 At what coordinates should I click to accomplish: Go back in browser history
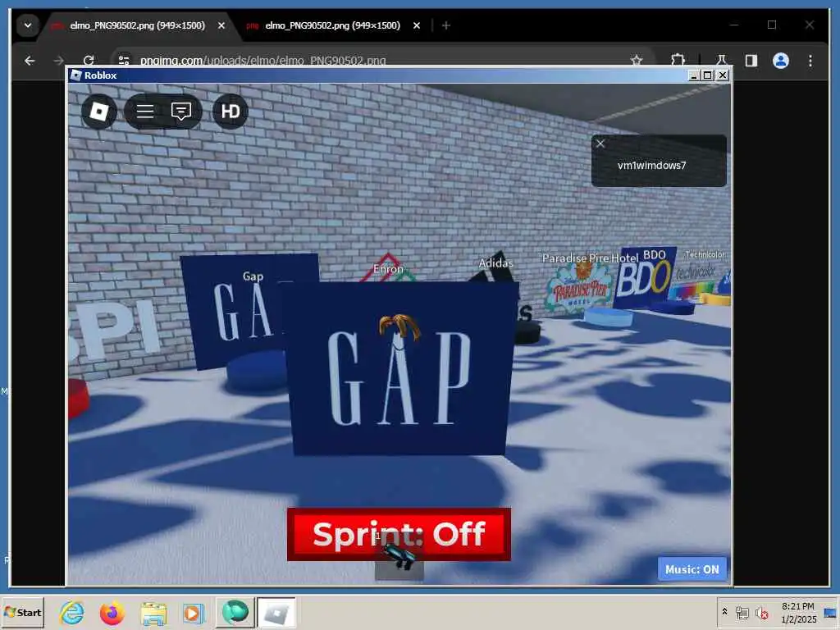(30, 61)
